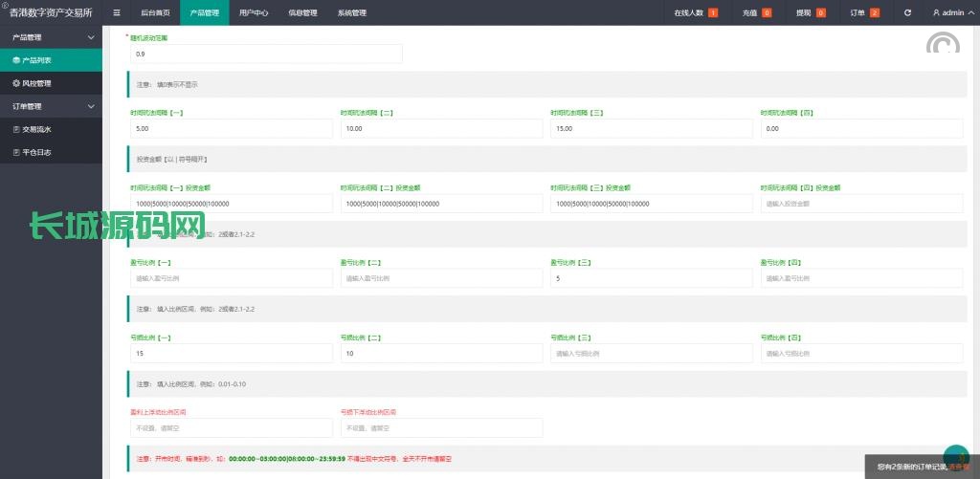Click the 在线人数 counter badge

click(x=712, y=12)
